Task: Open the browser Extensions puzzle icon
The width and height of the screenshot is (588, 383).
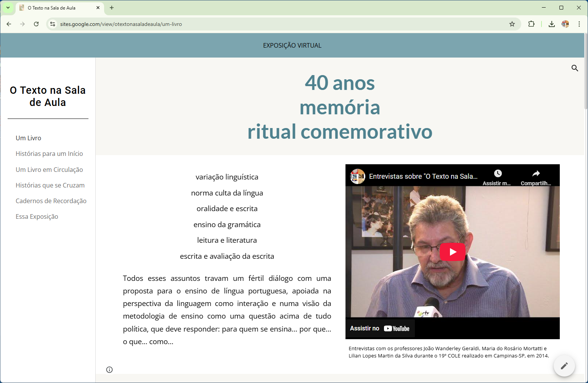Action: (531, 24)
